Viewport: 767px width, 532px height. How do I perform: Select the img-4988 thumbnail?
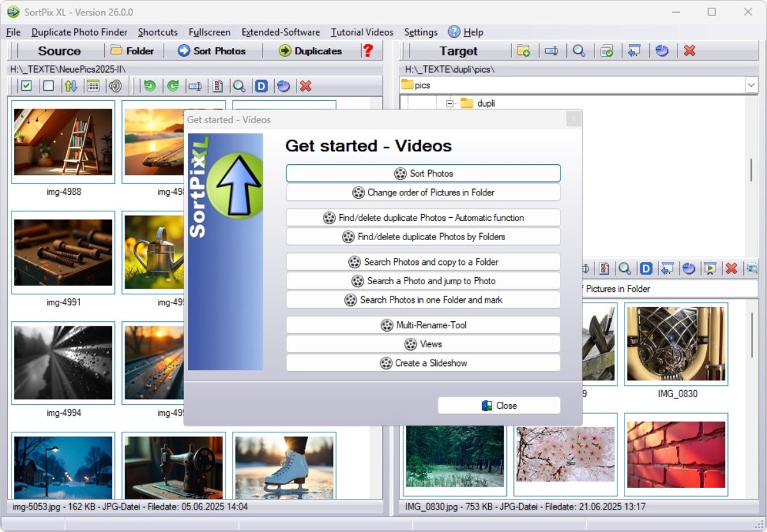click(63, 142)
